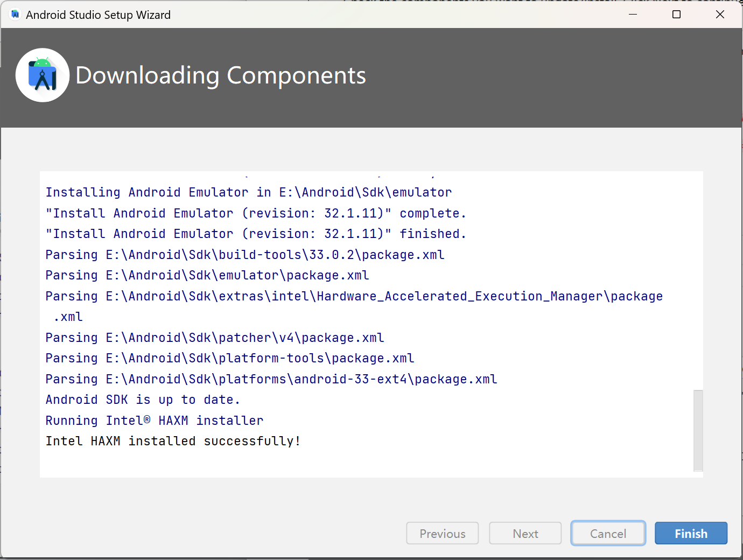Click the disabled Previous button
The image size is (743, 560).
tap(442, 533)
